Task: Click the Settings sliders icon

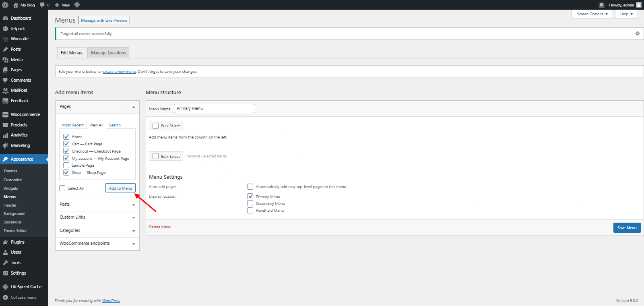Action: [x=5, y=273]
